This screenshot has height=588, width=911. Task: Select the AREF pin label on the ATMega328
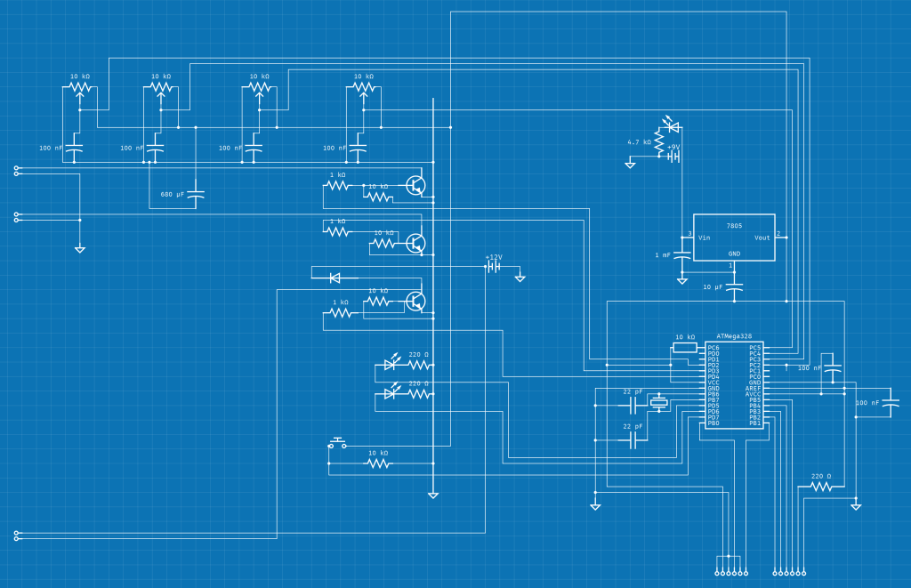753,388
